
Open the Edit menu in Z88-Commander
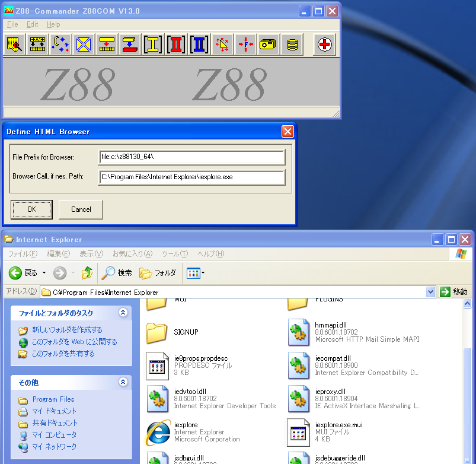[32, 24]
